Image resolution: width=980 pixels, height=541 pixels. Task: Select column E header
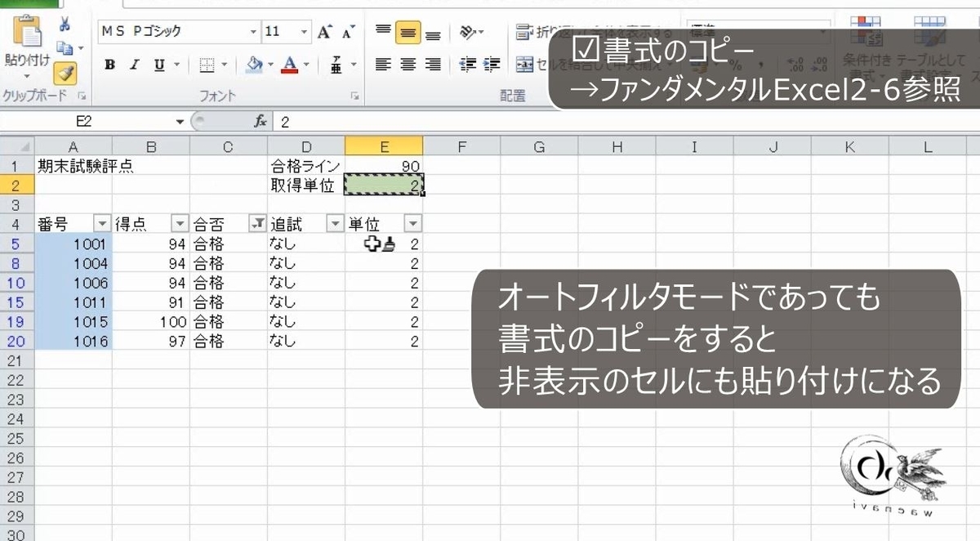click(x=384, y=146)
